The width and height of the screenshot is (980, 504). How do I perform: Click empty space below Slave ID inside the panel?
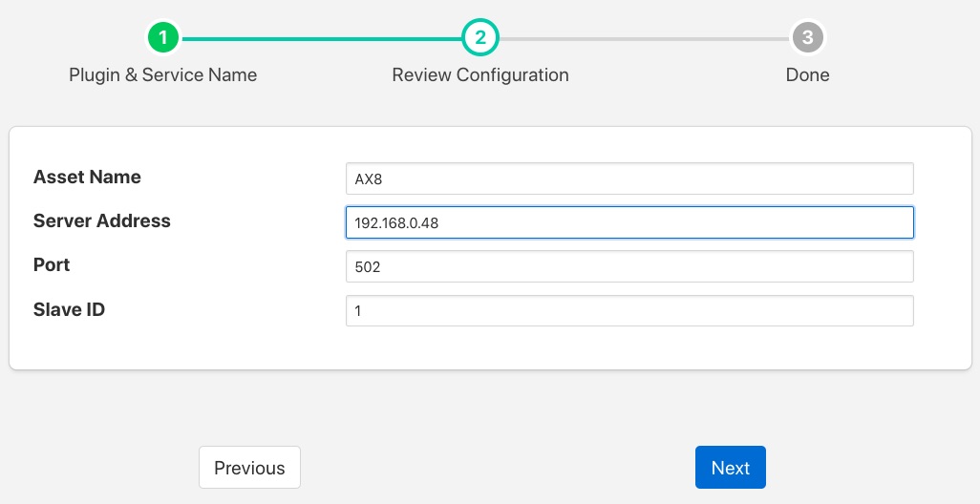(478, 348)
